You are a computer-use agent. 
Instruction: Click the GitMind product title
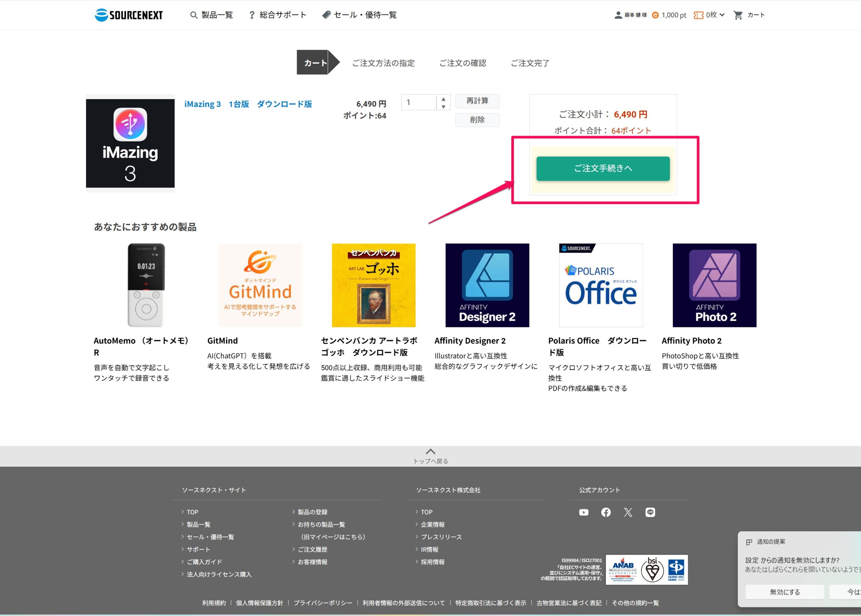coord(222,341)
